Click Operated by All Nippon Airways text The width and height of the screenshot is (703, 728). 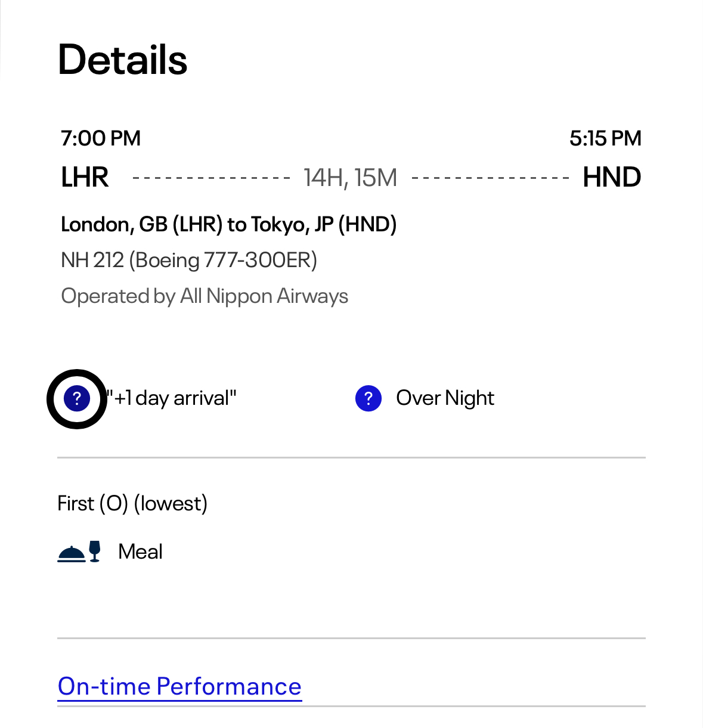(x=205, y=296)
